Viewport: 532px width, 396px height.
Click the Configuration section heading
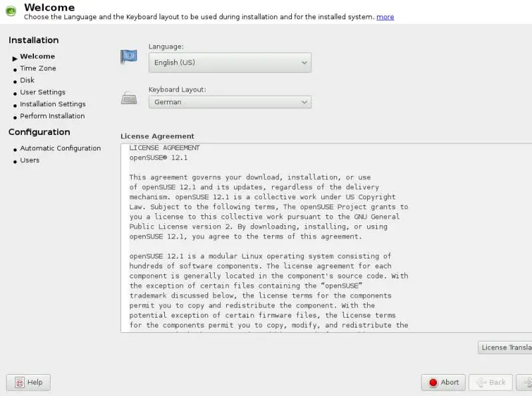coord(39,132)
